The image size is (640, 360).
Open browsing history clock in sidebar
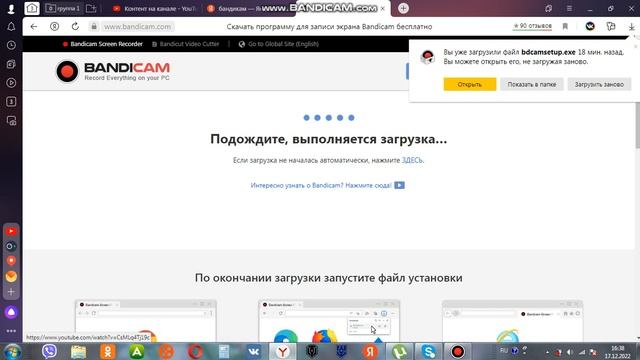[11, 45]
